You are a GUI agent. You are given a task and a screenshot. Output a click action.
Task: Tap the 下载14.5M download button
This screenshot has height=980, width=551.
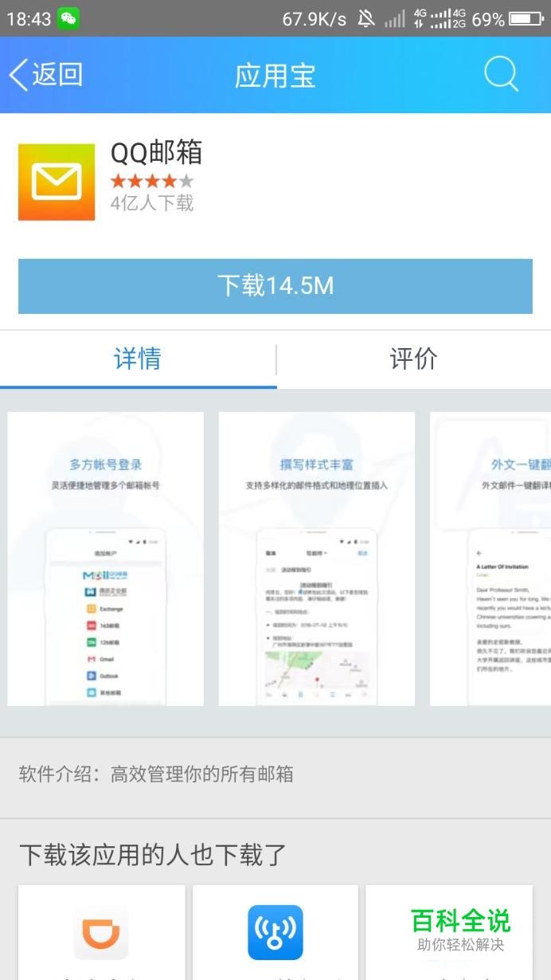coord(275,285)
